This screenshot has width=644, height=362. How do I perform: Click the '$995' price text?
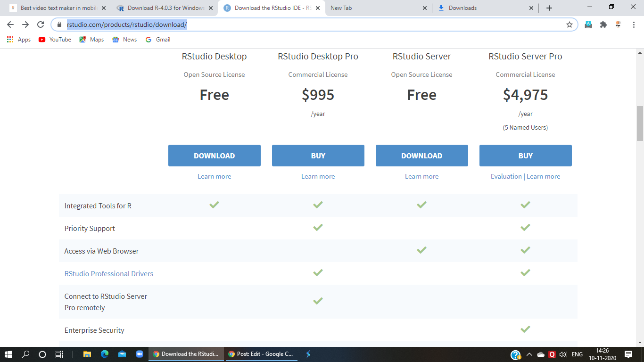318,95
